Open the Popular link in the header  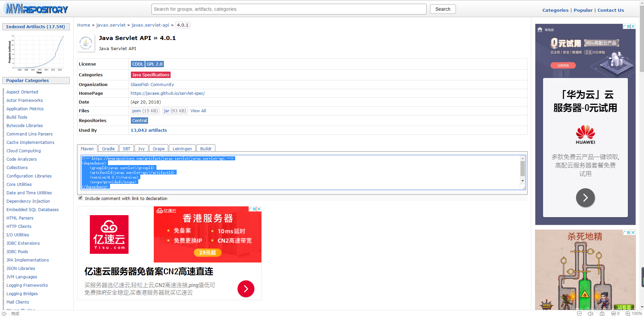pyautogui.click(x=583, y=10)
